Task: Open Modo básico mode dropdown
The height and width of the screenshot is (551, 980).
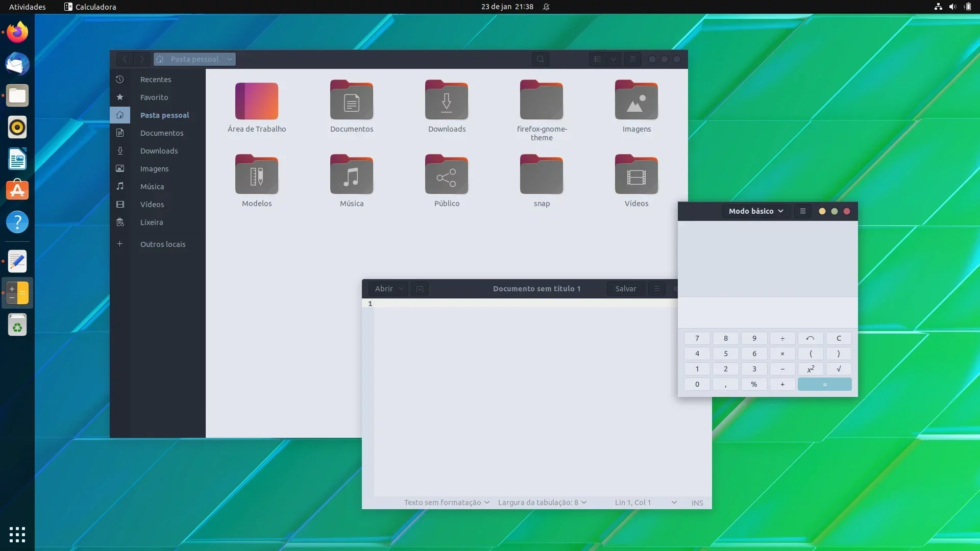Action: 756,211
